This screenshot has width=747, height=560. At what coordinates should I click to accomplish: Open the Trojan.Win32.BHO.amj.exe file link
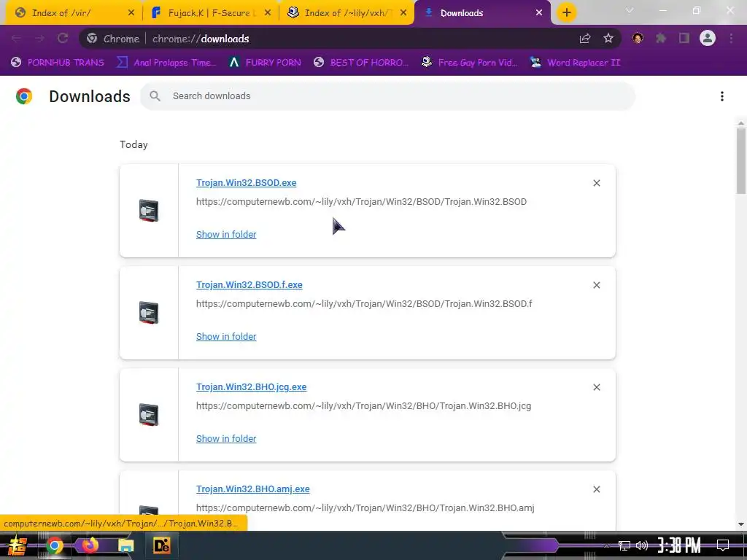point(253,489)
